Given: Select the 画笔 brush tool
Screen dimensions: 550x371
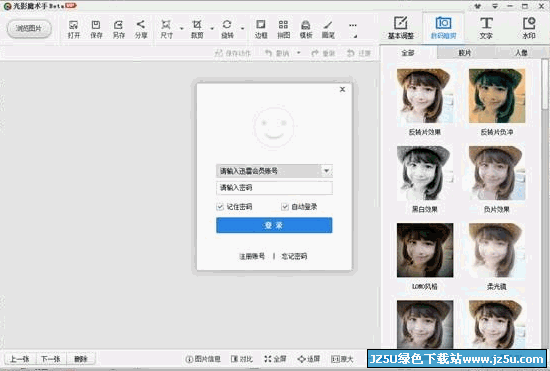Looking at the screenshot, I should pos(328,29).
